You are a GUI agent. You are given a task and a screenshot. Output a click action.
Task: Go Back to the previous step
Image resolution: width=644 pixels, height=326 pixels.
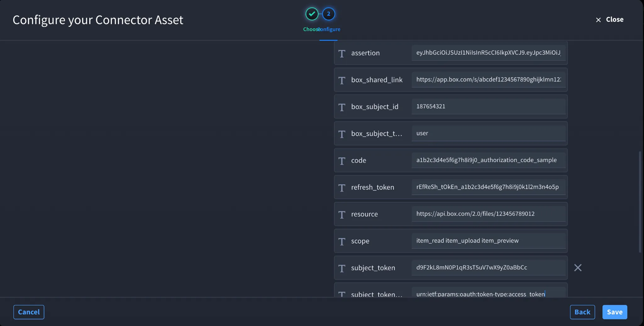coord(582,312)
